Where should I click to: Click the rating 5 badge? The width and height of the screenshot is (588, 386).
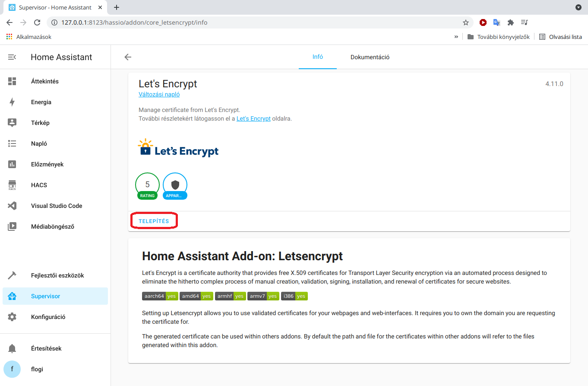pyautogui.click(x=147, y=186)
